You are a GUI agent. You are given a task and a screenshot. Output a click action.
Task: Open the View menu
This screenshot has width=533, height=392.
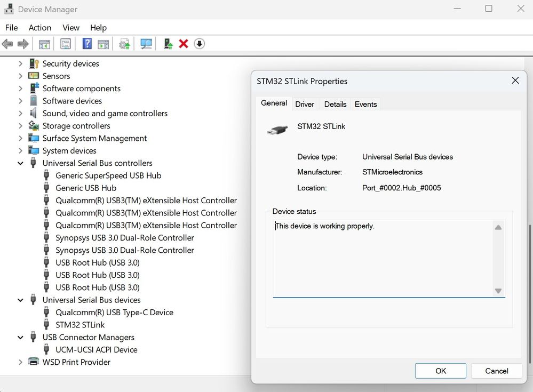point(71,28)
